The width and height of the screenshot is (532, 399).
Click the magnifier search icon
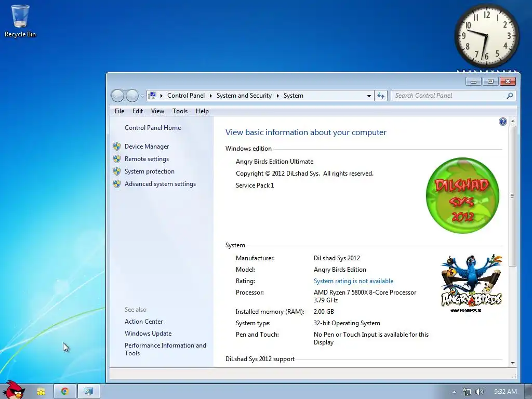point(510,96)
